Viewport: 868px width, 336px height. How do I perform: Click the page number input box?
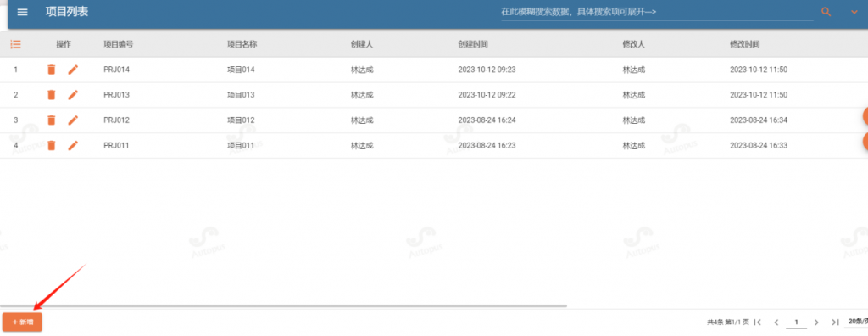[796, 322]
